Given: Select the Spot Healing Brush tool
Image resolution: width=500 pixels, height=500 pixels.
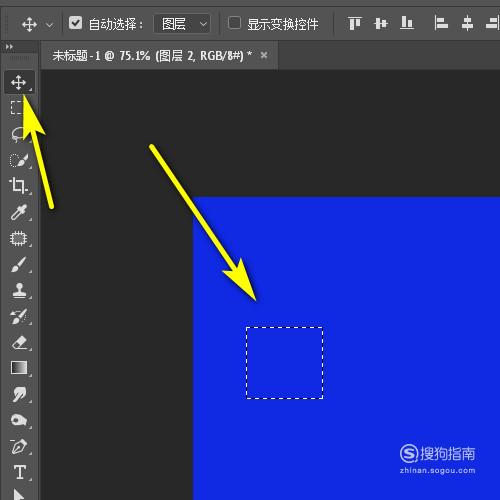Looking at the screenshot, I should 19,238.
